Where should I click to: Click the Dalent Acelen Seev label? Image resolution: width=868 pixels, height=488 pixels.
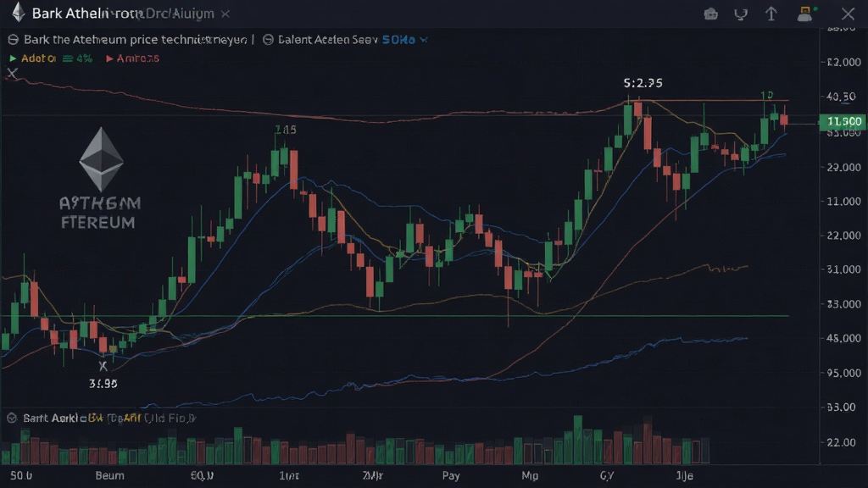pyautogui.click(x=328, y=40)
